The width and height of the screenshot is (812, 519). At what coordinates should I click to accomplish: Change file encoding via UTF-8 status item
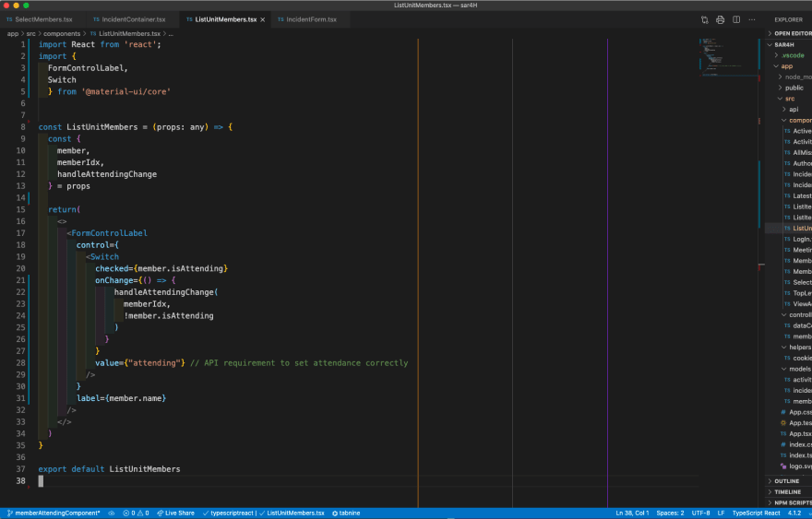pos(700,513)
